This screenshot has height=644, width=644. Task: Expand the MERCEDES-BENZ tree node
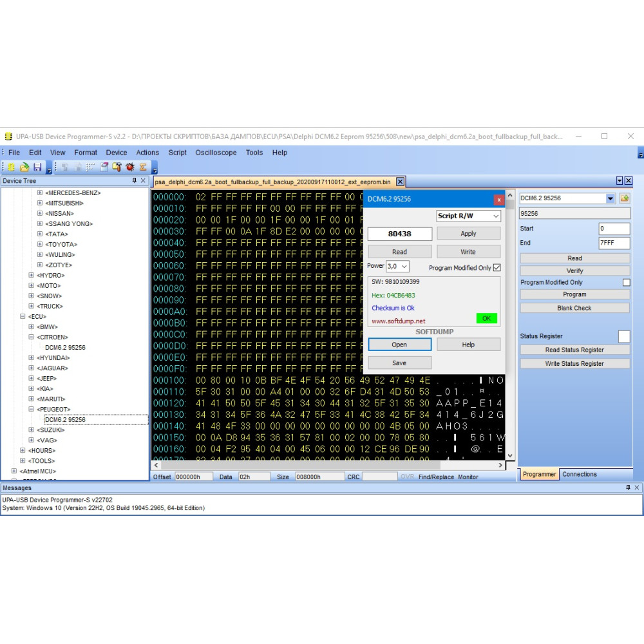(40, 193)
